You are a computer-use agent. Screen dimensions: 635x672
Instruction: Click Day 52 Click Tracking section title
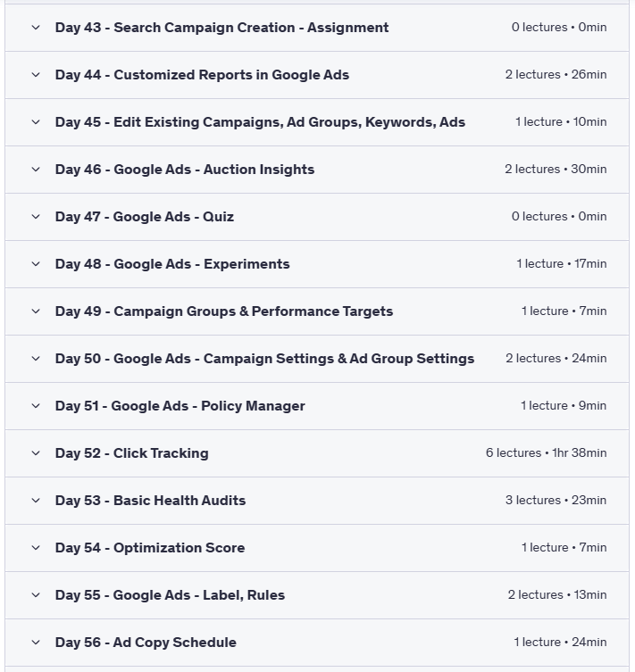point(131,453)
